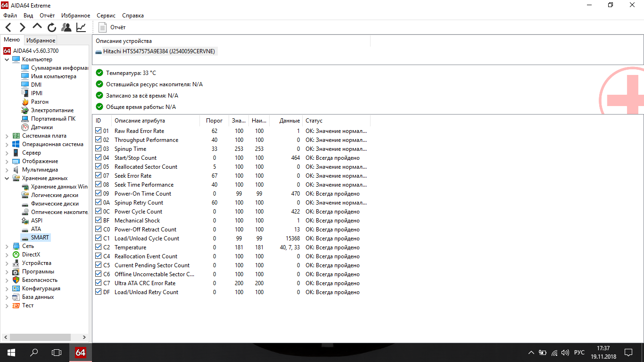Image resolution: width=644 pixels, height=362 pixels.
Task: Toggle Reallocated Sector Count checkbox
Action: [98, 166]
